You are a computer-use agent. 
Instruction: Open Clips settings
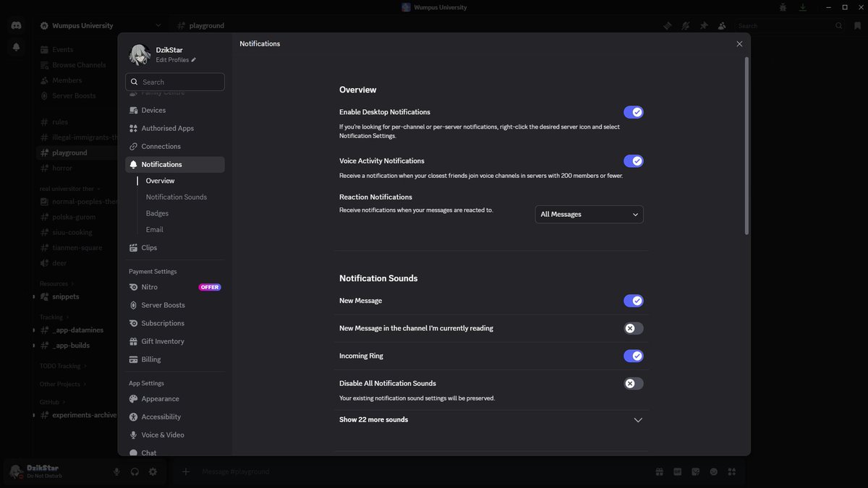coord(174,247)
